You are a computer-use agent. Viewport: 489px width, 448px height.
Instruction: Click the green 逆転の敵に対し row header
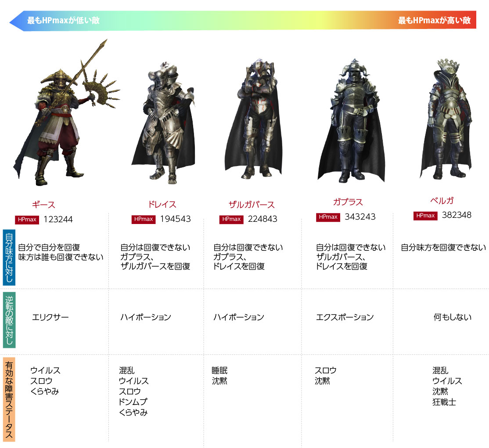(x=9, y=320)
